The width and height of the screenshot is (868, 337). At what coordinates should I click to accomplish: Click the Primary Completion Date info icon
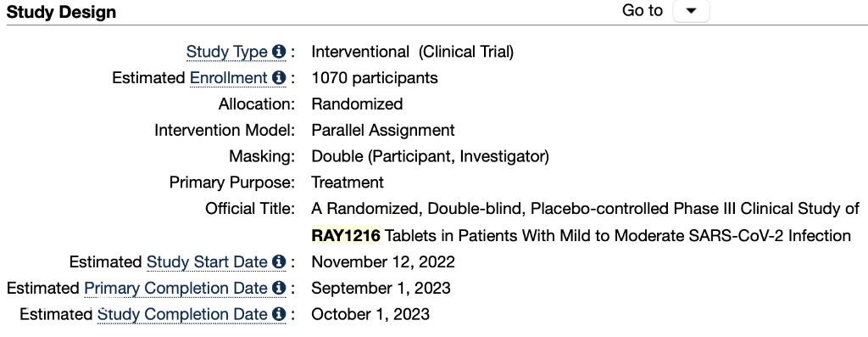click(x=279, y=289)
